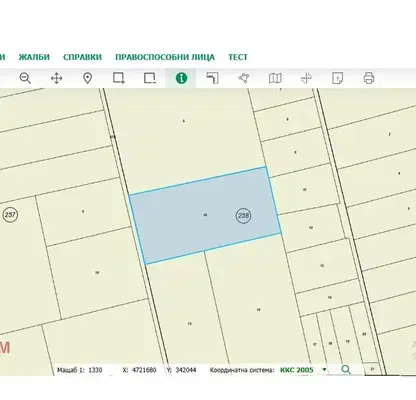Click the coordinate search magnifier button
Viewport: 416px width, 400px height.
click(x=346, y=369)
